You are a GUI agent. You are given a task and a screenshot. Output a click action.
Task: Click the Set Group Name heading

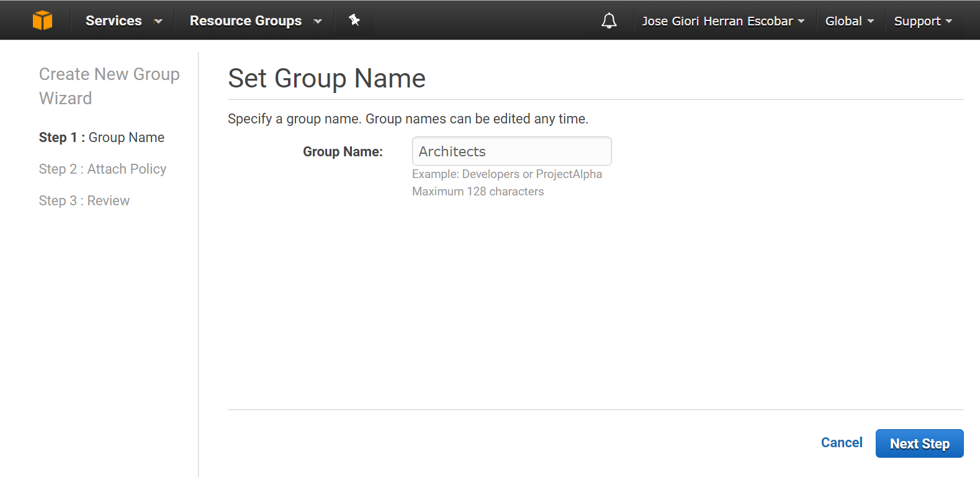coord(326,79)
